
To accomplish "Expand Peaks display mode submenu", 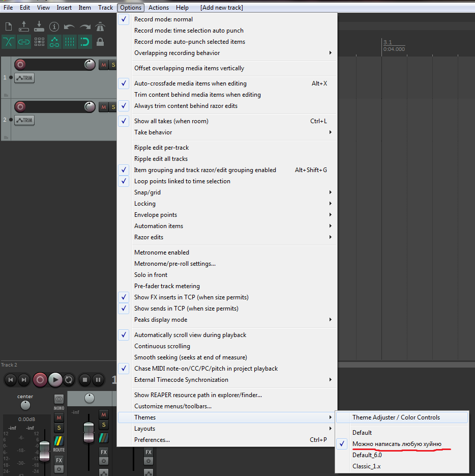I will (x=227, y=319).
